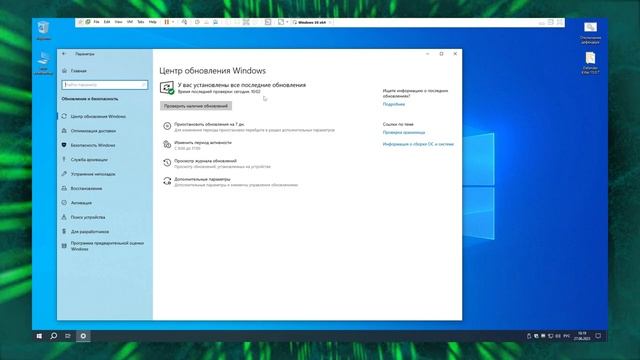
Task: Click the Безопасность Windows shield icon
Action: (64, 145)
